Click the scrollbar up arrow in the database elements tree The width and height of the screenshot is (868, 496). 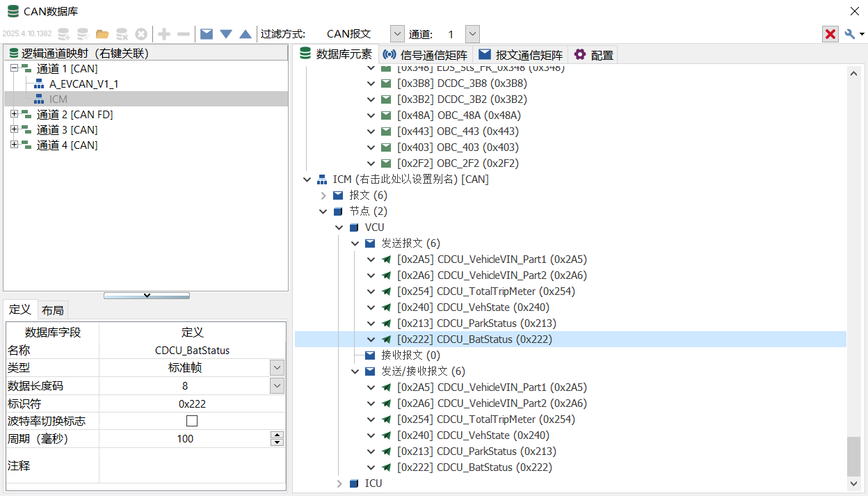(854, 73)
